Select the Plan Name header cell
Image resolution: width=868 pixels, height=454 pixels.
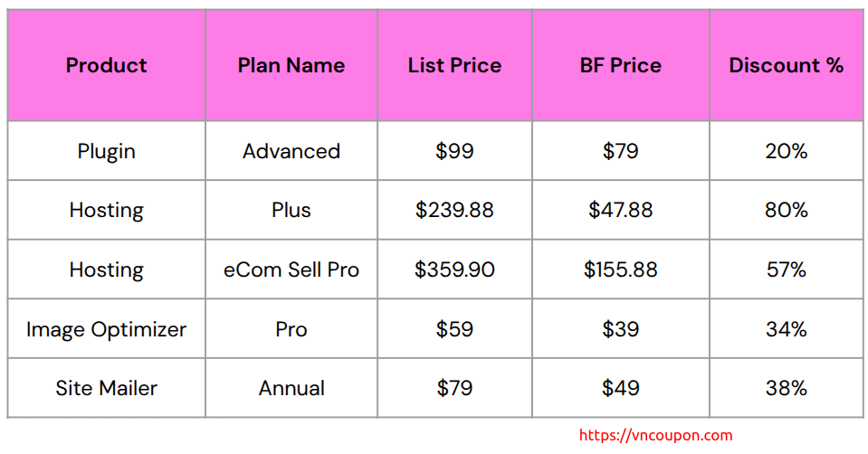tap(291, 65)
